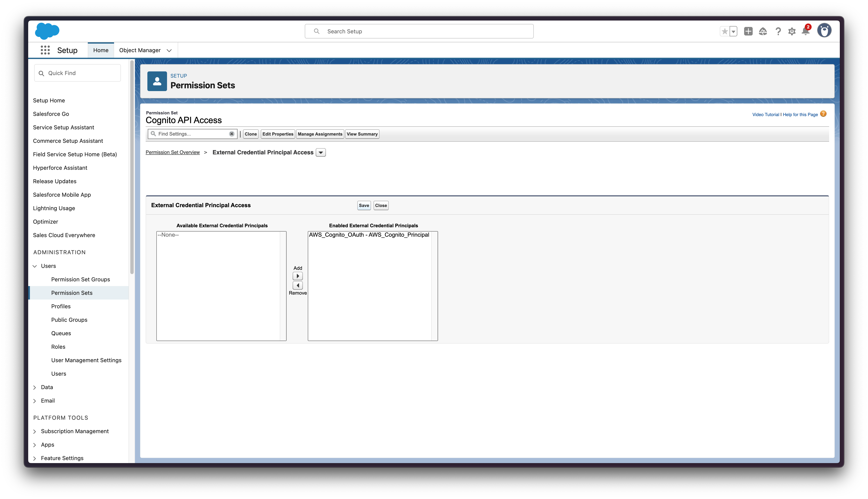This screenshot has width=868, height=499.
Task: Open the help question mark icon
Action: pyautogui.click(x=778, y=31)
